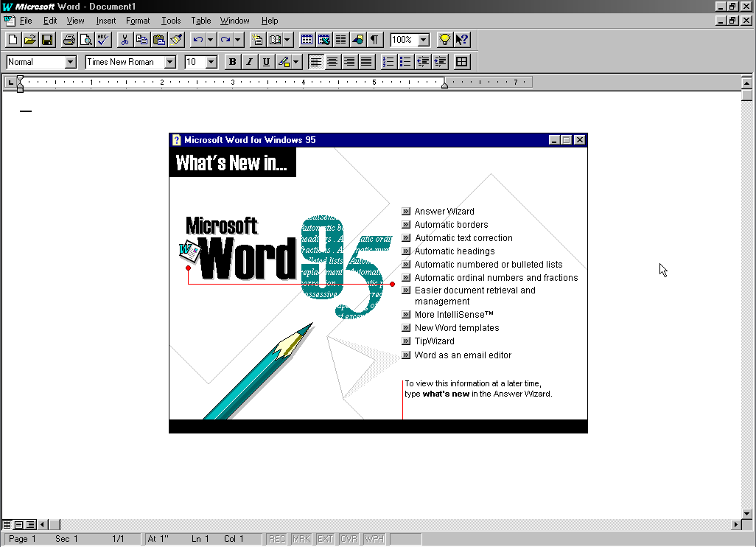
Task: Expand the Style dropdown showing Normal
Action: pos(71,61)
